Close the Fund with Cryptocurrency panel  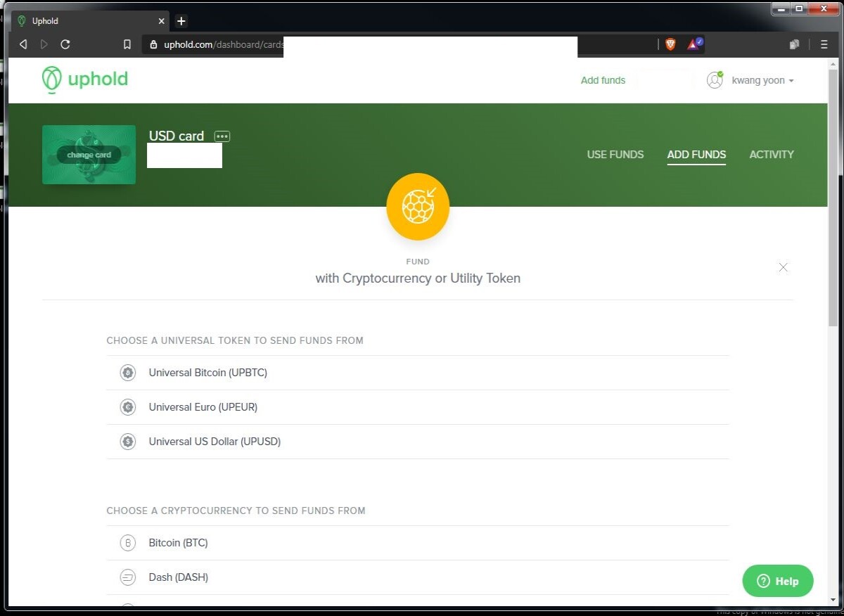(783, 267)
